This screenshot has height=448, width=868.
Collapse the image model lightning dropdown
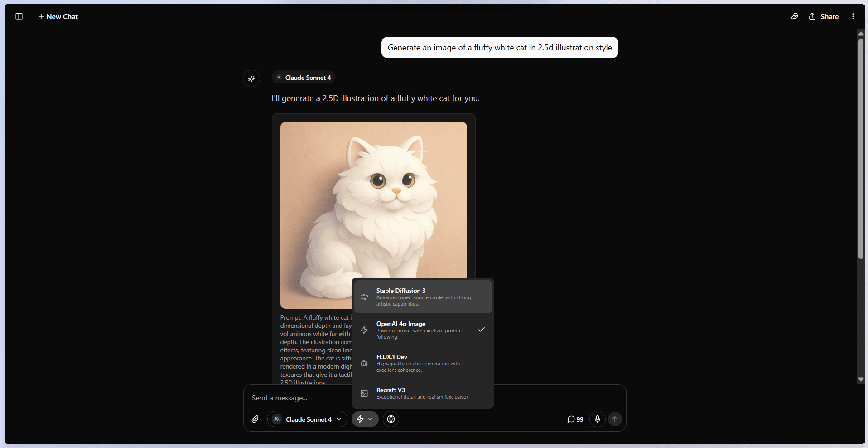pos(365,419)
